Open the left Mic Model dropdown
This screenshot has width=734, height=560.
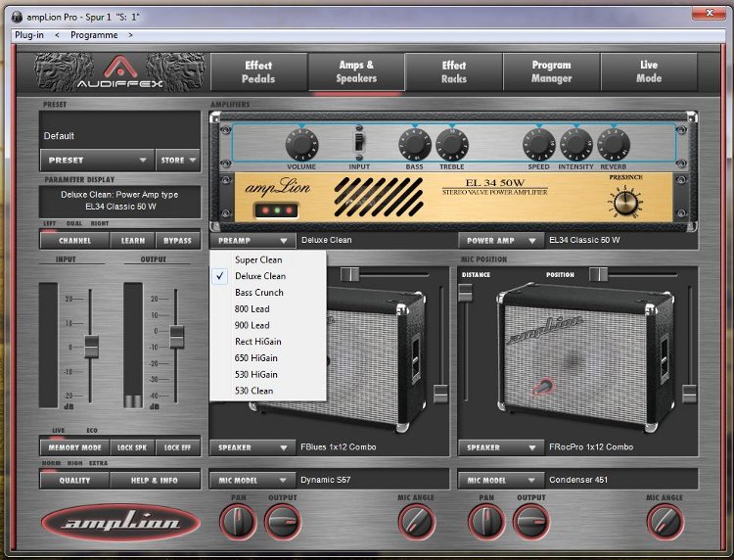click(252, 481)
